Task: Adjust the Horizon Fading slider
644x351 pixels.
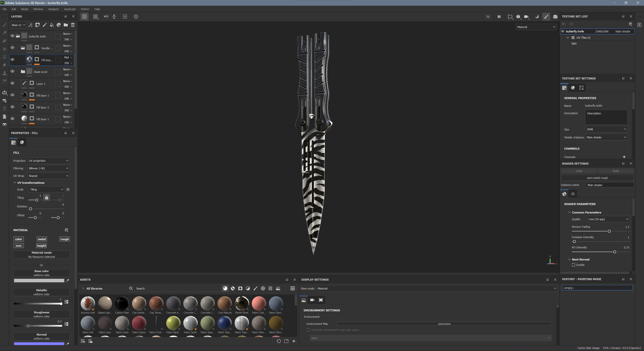Action: [x=609, y=231]
